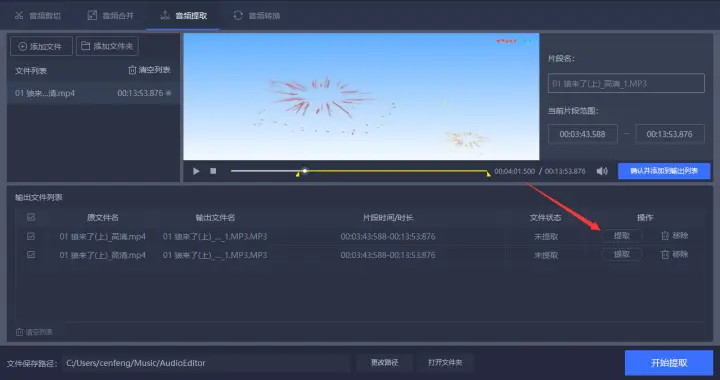Click the yellow end marker on timeline

(x=489, y=174)
